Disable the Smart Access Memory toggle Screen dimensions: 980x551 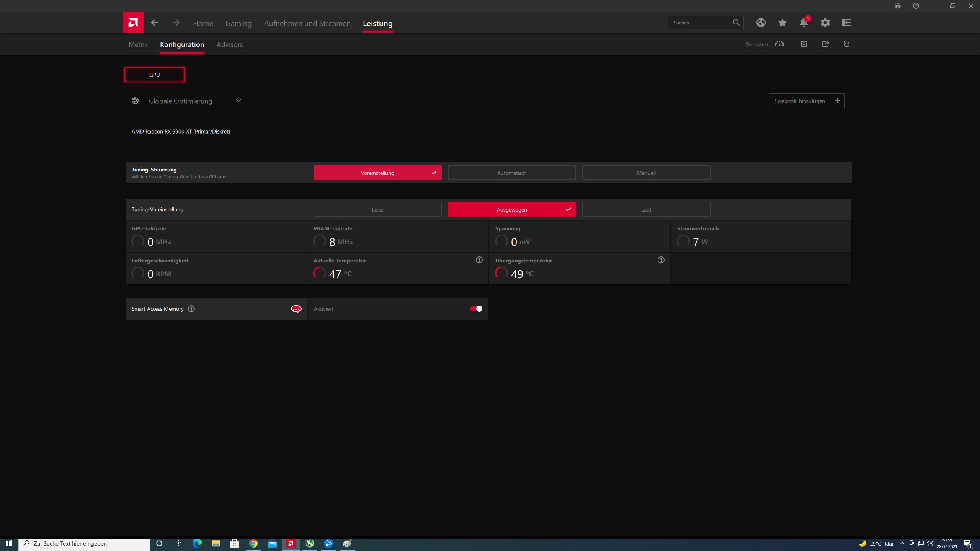tap(476, 309)
